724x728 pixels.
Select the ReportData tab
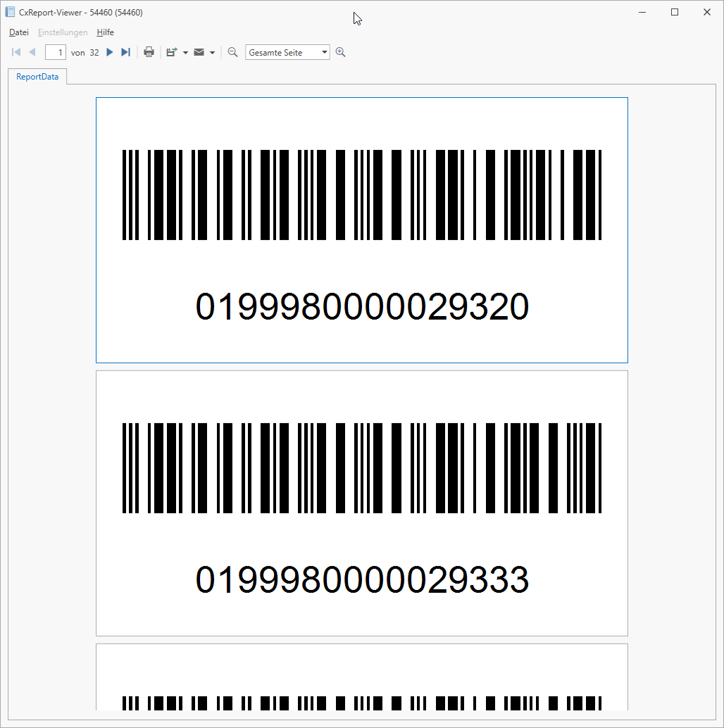click(37, 77)
